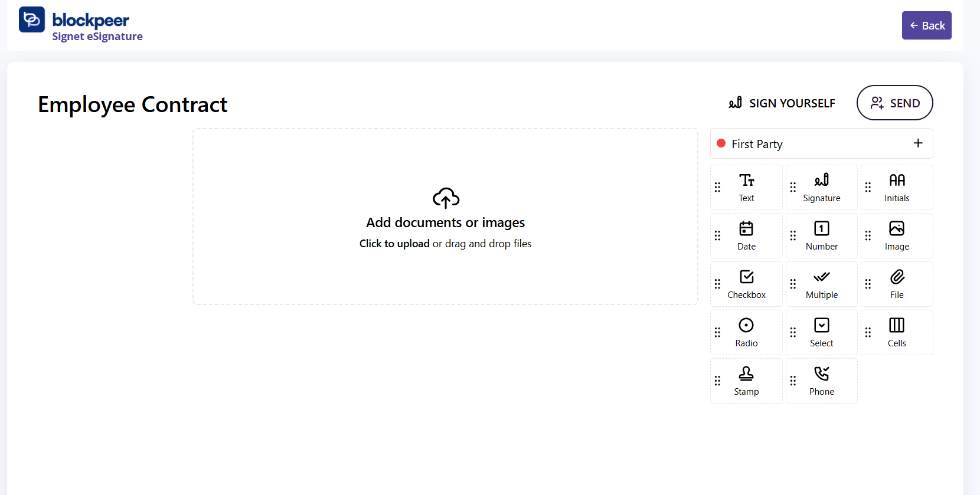Select the Select dropdown field tool
The width and height of the screenshot is (980, 495).
click(x=821, y=332)
